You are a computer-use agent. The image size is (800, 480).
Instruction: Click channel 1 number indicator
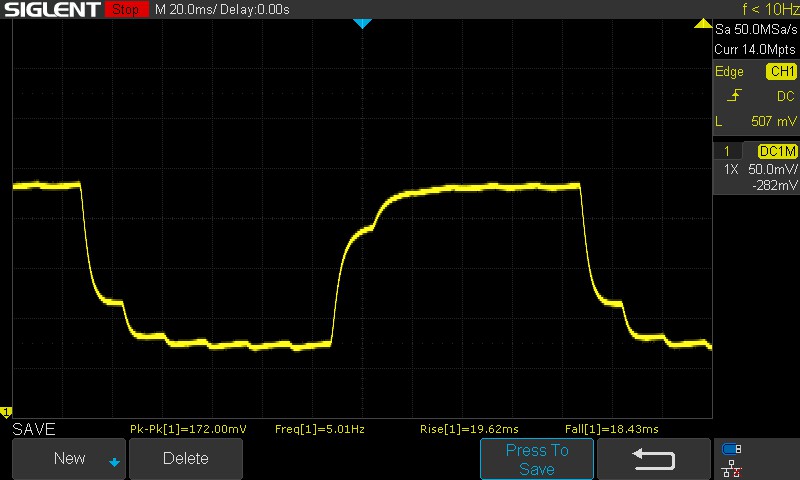pos(727,151)
